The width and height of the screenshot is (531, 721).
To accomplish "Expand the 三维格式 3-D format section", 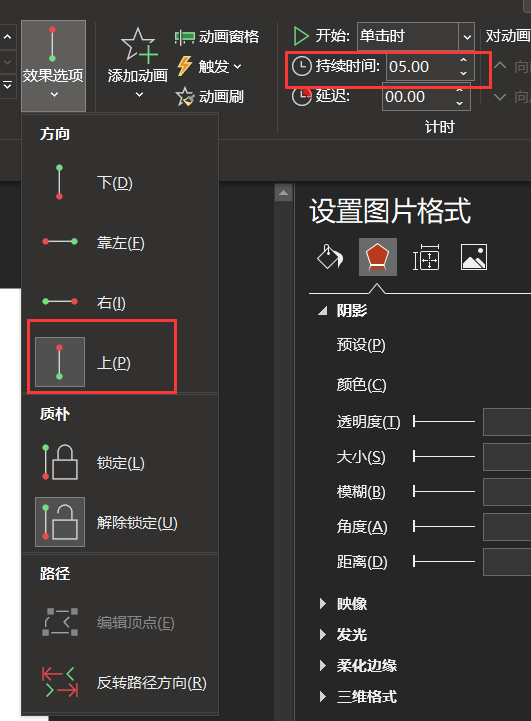I will pos(323,696).
